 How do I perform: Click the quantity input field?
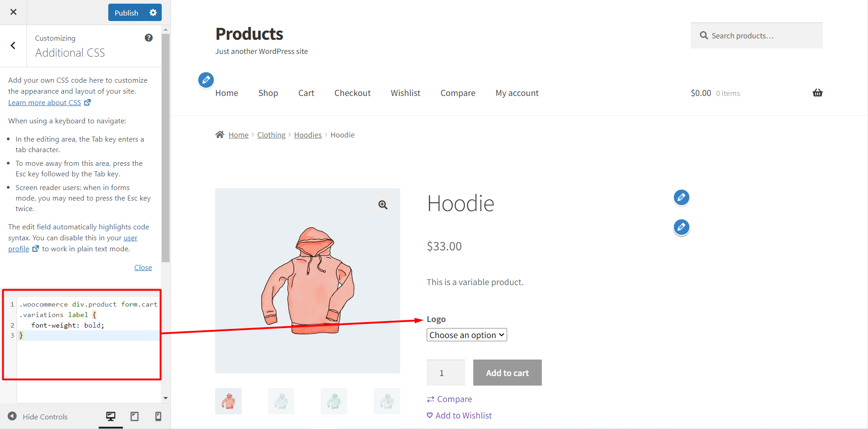(x=445, y=372)
